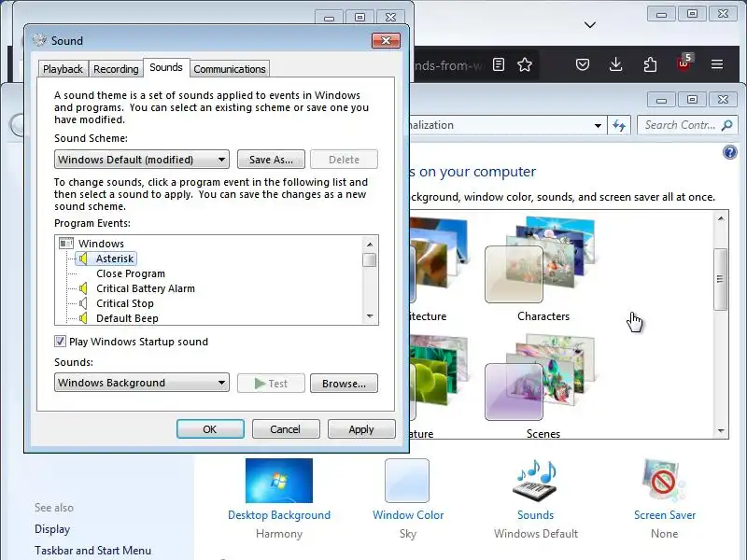Open the Pocket save icon
The width and height of the screenshot is (747, 560).
[582, 64]
